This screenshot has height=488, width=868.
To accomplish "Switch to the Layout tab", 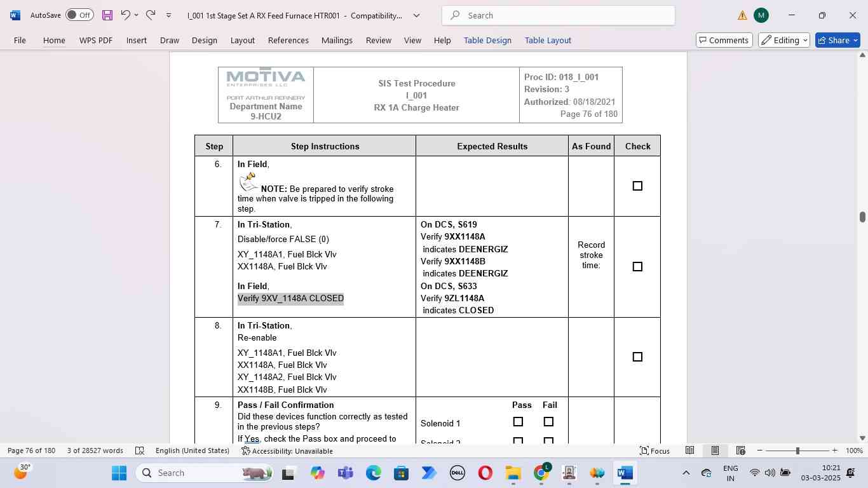I will point(243,40).
